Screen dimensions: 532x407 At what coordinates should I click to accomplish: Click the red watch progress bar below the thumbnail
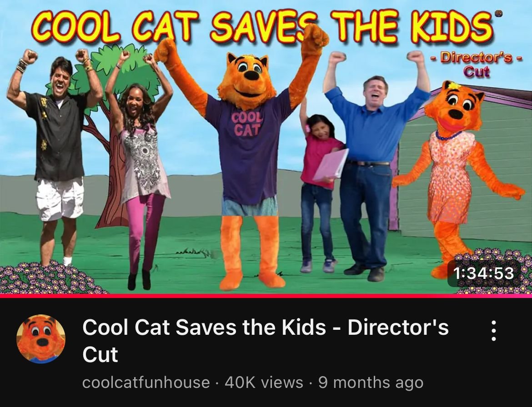click(x=266, y=296)
